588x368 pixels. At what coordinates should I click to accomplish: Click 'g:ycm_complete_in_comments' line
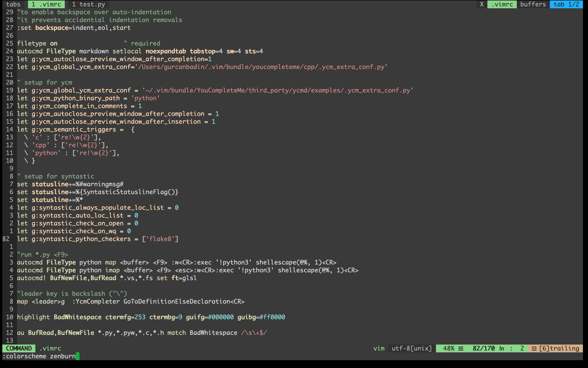pyautogui.click(x=79, y=106)
